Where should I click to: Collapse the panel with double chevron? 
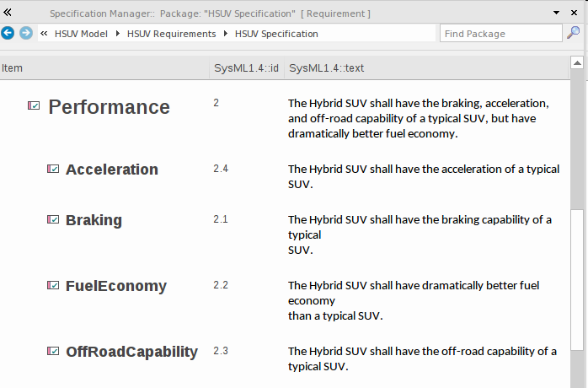tap(8, 13)
